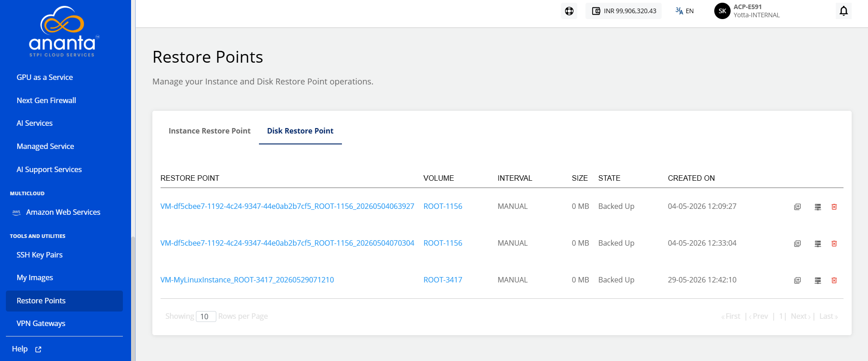Click server icon for ROOT-3417 restore point
Viewport: 868px width, 361px height.
pos(818,280)
